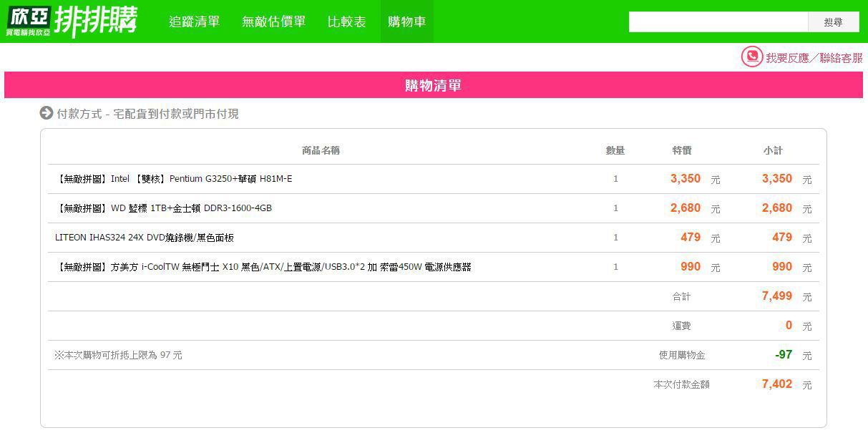Click the 479 subtotal value
The height and width of the screenshot is (443, 868).
782,238
